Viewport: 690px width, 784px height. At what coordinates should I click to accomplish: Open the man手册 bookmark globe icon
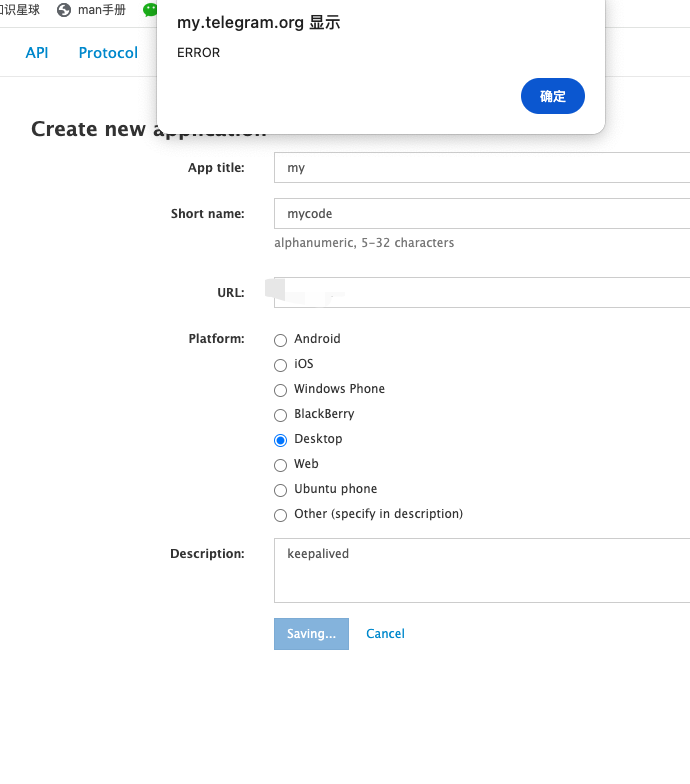(64, 10)
